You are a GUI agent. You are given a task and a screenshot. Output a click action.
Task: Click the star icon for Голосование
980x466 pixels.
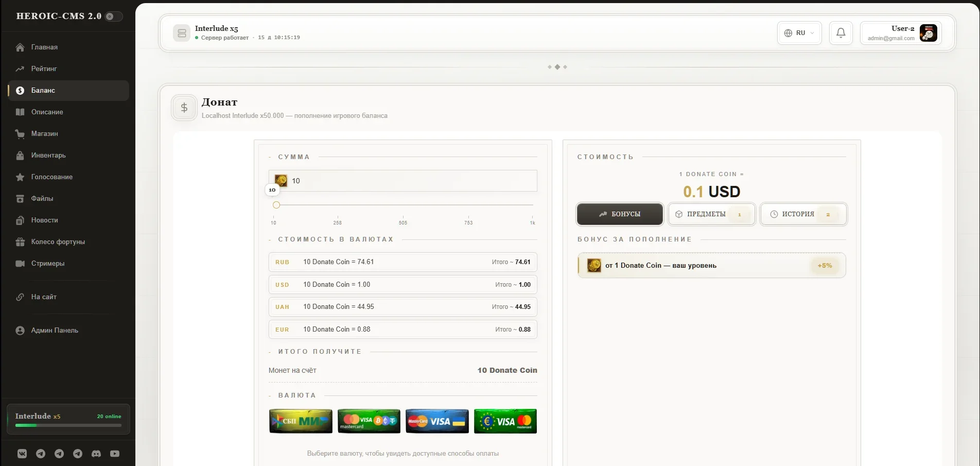20,177
